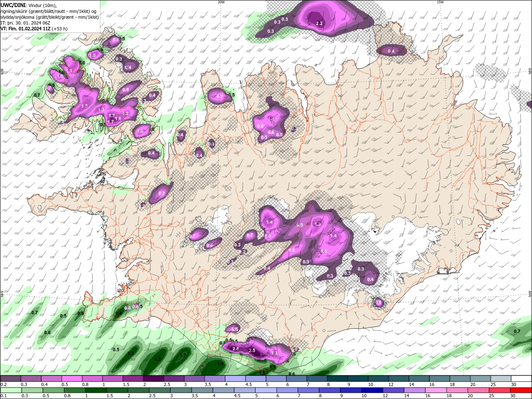Select the dark plum 0.2 snow legend swatch

10,379
